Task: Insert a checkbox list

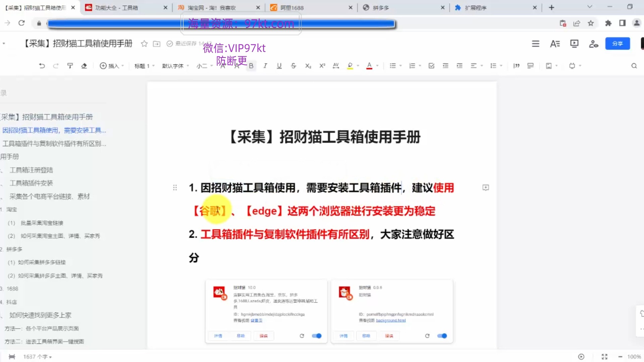Action: pos(432,66)
